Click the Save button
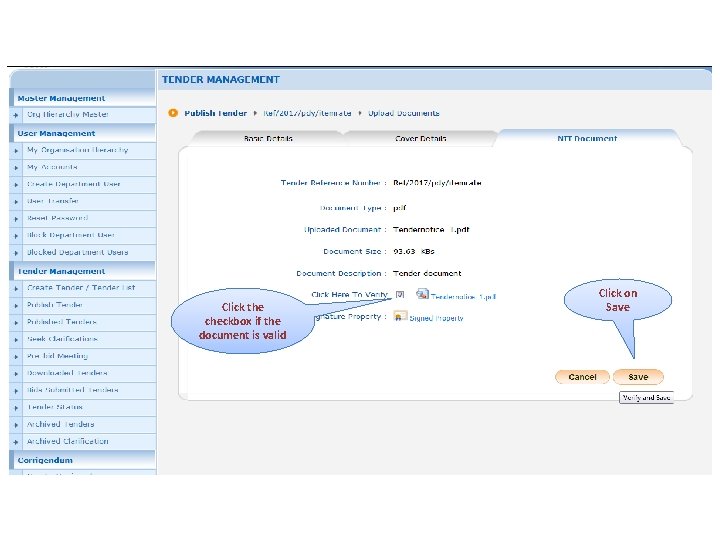Viewport: 720px width, 540px height. [x=638, y=377]
